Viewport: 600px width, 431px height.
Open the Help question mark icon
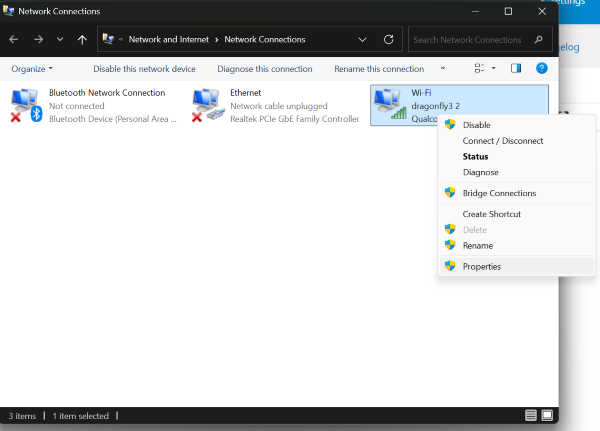pos(542,69)
